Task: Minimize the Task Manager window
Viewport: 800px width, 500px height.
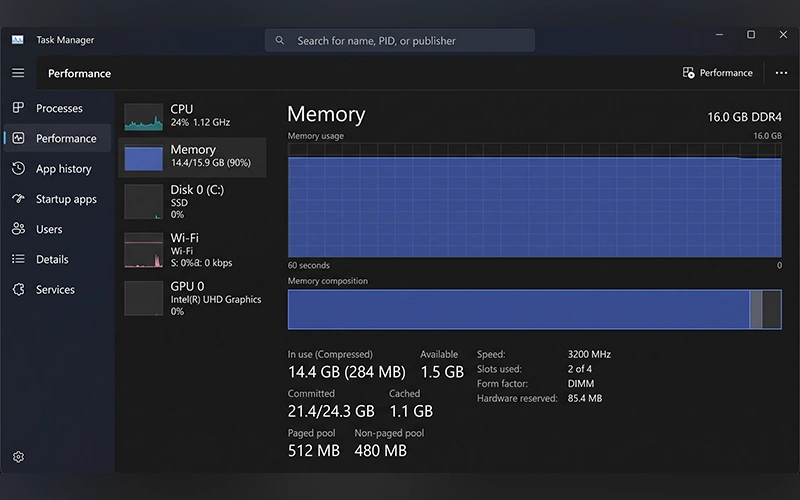Action: (719, 35)
